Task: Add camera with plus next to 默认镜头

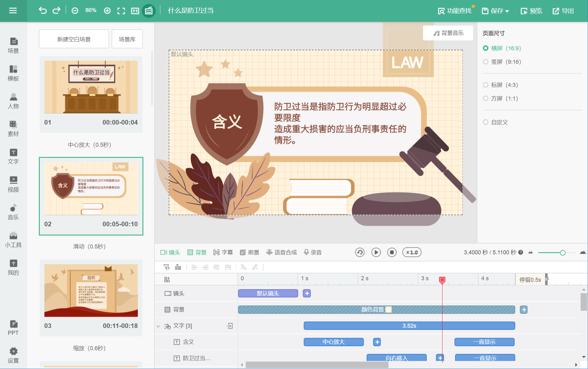Action: [307, 293]
